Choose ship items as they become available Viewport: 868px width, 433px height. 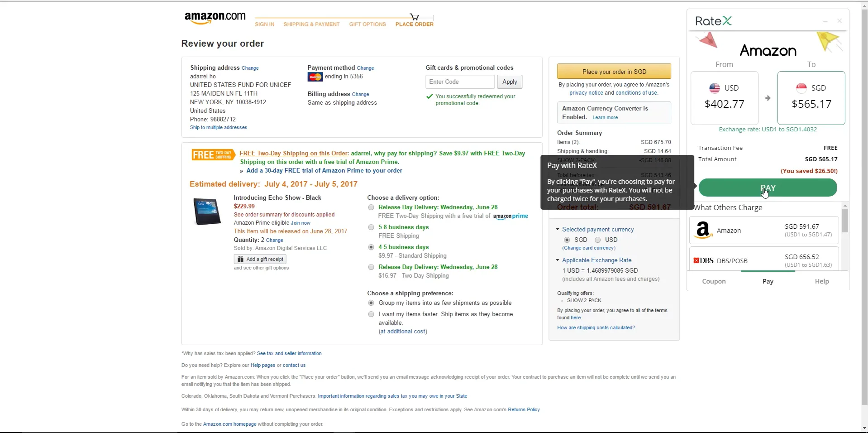tap(371, 314)
